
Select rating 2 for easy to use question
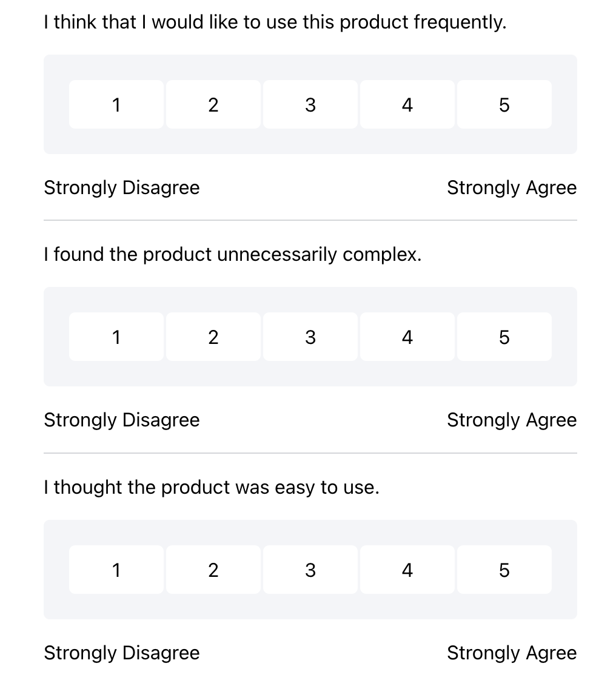click(213, 569)
